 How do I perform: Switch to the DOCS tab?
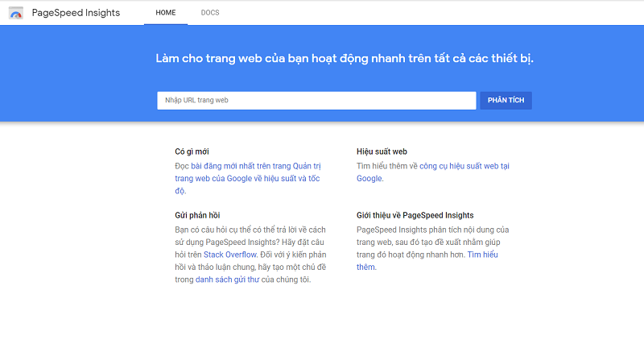[210, 13]
